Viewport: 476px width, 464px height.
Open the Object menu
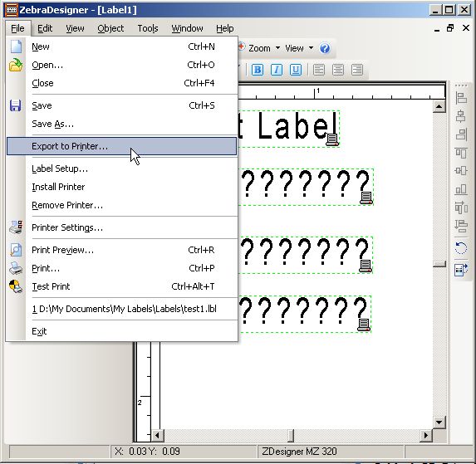[110, 28]
